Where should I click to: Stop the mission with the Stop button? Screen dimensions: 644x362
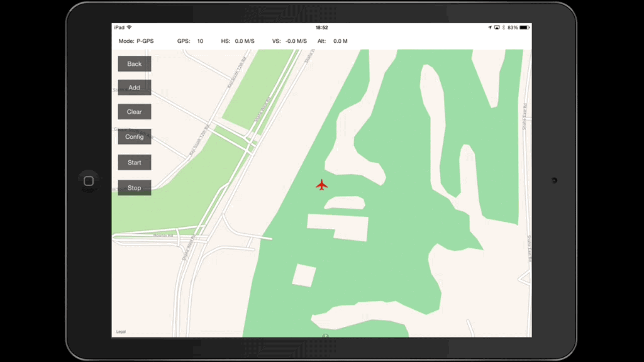coord(135,188)
